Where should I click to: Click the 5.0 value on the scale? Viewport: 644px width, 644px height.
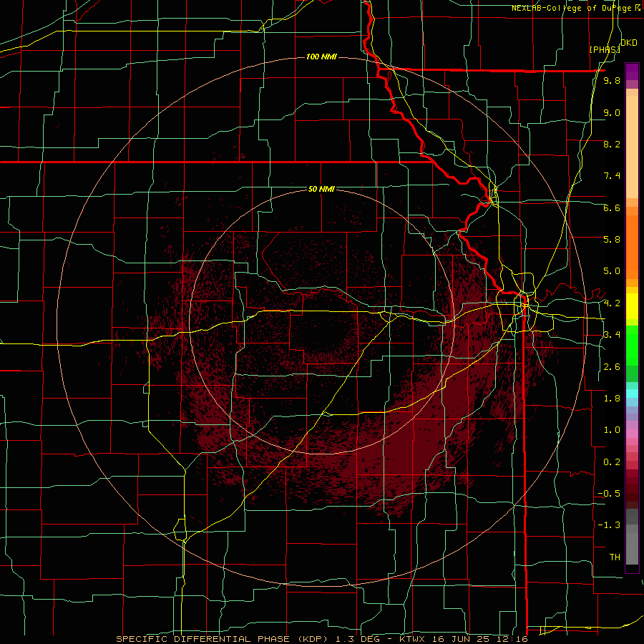tap(612, 271)
